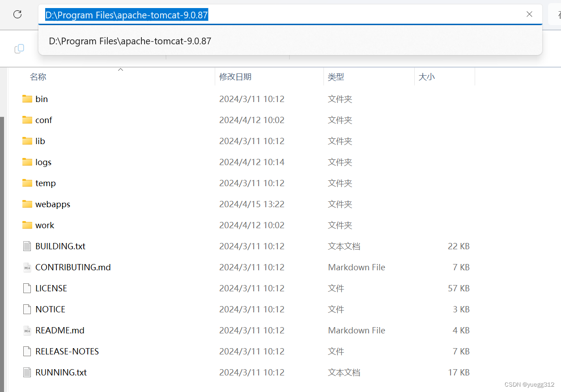Toggle the sort direction chevron on 名称 column
This screenshot has width=561, height=392.
tap(120, 69)
